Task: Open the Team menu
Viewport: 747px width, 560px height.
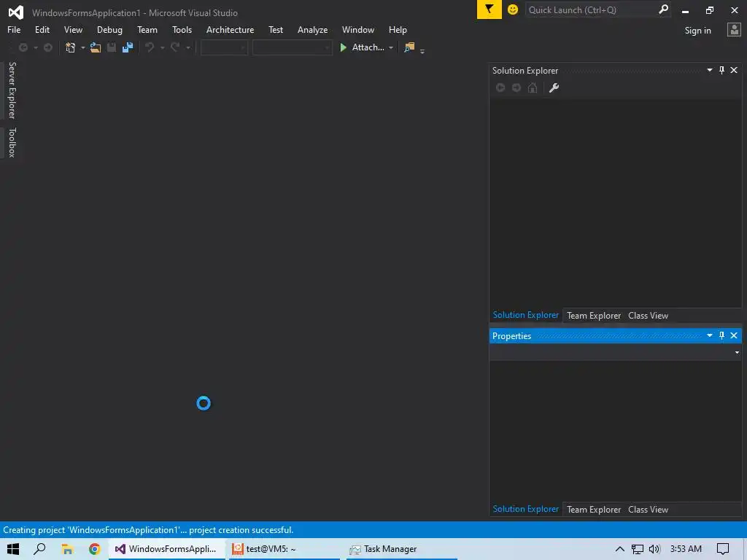Action: click(147, 29)
